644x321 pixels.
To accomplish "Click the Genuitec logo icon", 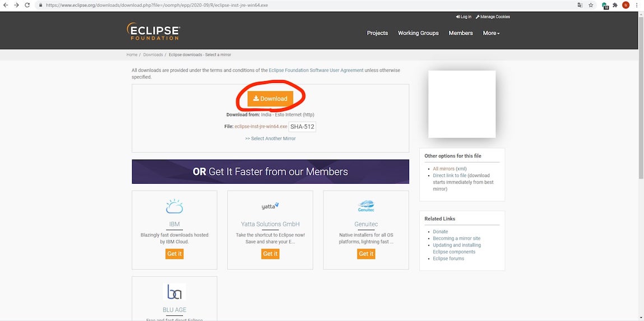I will [x=365, y=206].
